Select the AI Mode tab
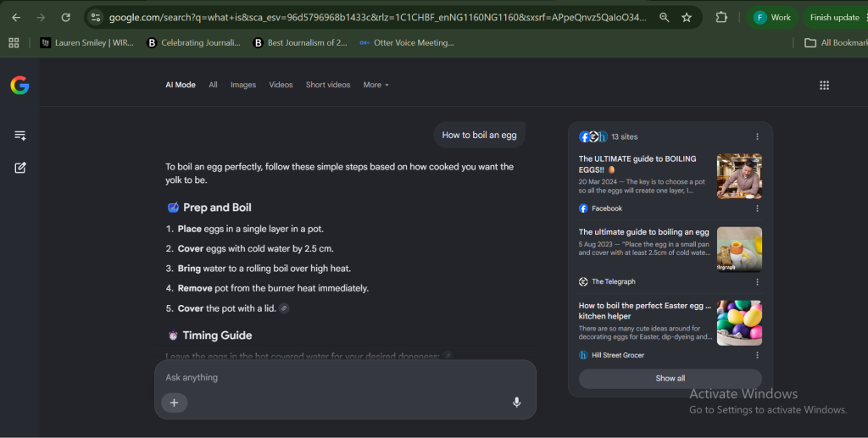Screen dimensions: 868x438 (181, 85)
